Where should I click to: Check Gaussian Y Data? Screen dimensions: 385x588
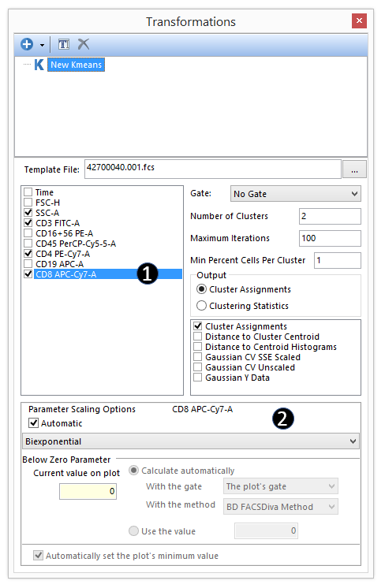tap(198, 378)
